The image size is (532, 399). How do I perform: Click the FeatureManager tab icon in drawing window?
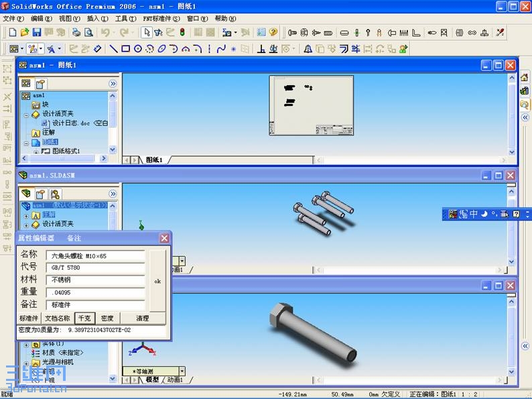click(x=26, y=83)
